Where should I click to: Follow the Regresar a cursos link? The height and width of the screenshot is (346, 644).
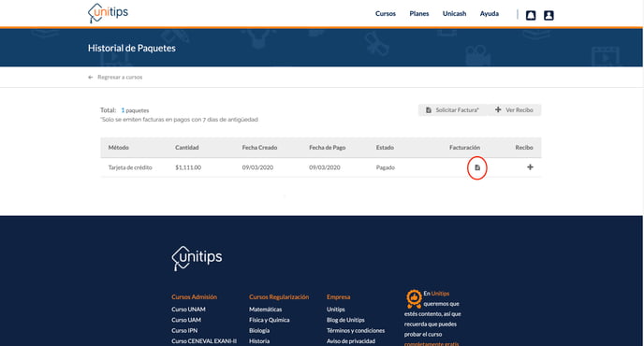[x=120, y=78]
